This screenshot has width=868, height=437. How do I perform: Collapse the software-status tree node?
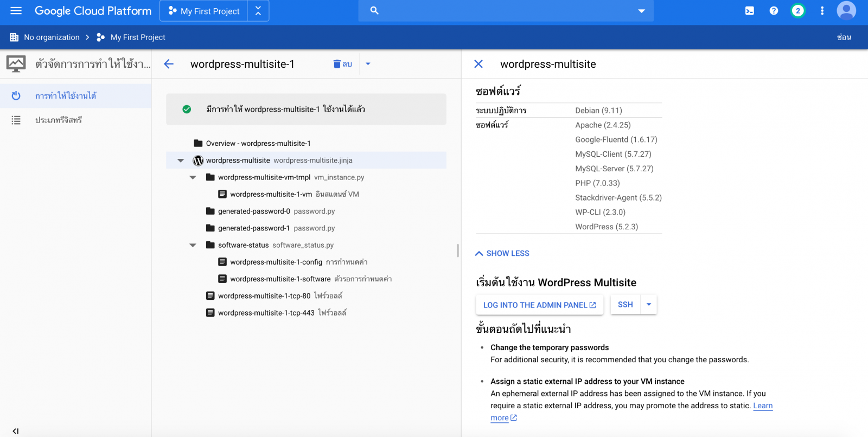point(193,245)
